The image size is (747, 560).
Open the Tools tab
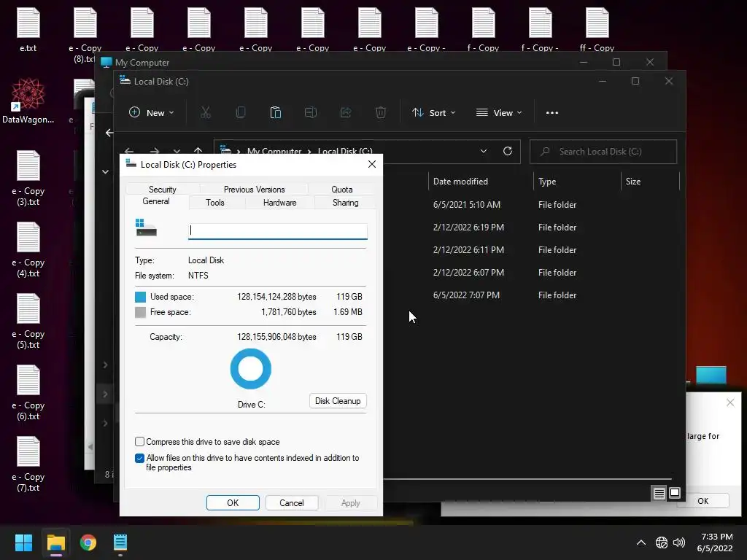(x=215, y=203)
